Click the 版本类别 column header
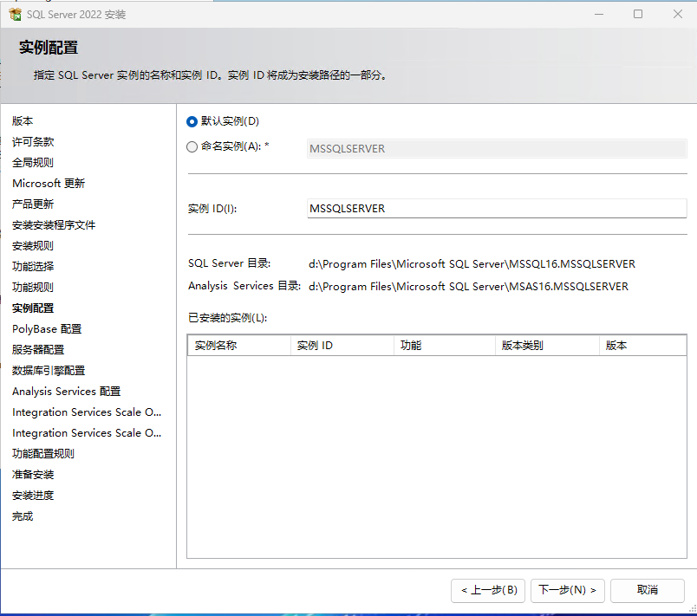Image resolution: width=697 pixels, height=616 pixels. (x=547, y=346)
